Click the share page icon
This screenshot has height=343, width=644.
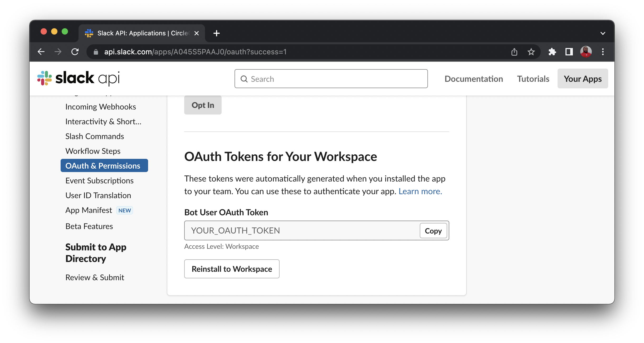(514, 52)
